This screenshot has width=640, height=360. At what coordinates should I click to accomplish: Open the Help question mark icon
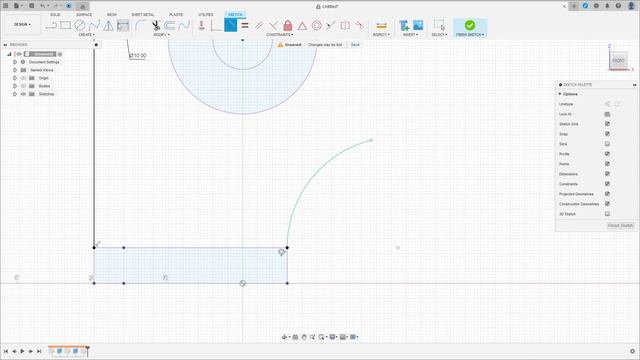[x=618, y=6]
